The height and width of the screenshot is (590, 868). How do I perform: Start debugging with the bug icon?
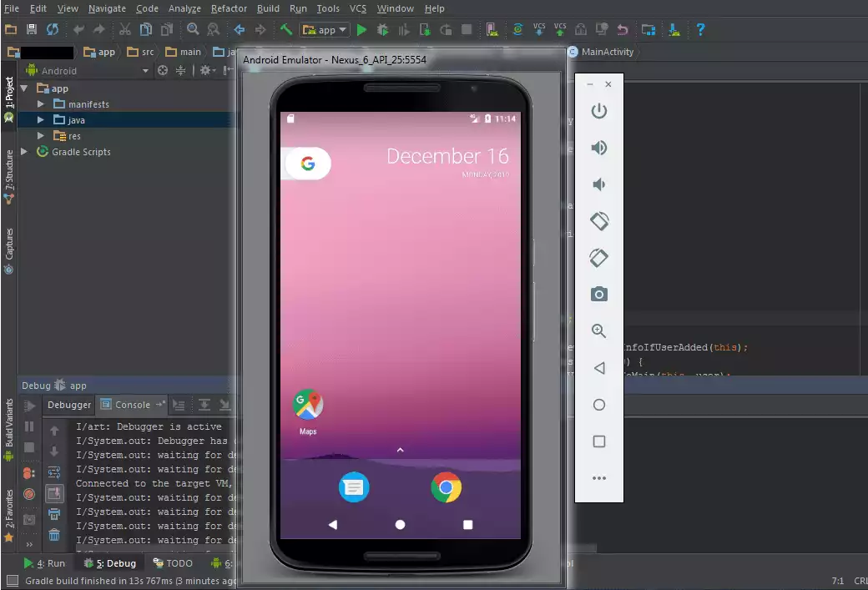tap(383, 29)
